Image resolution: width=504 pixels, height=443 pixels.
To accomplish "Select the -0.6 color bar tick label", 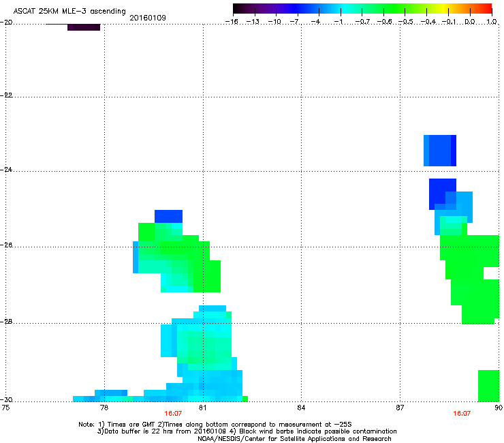I will click(384, 22).
